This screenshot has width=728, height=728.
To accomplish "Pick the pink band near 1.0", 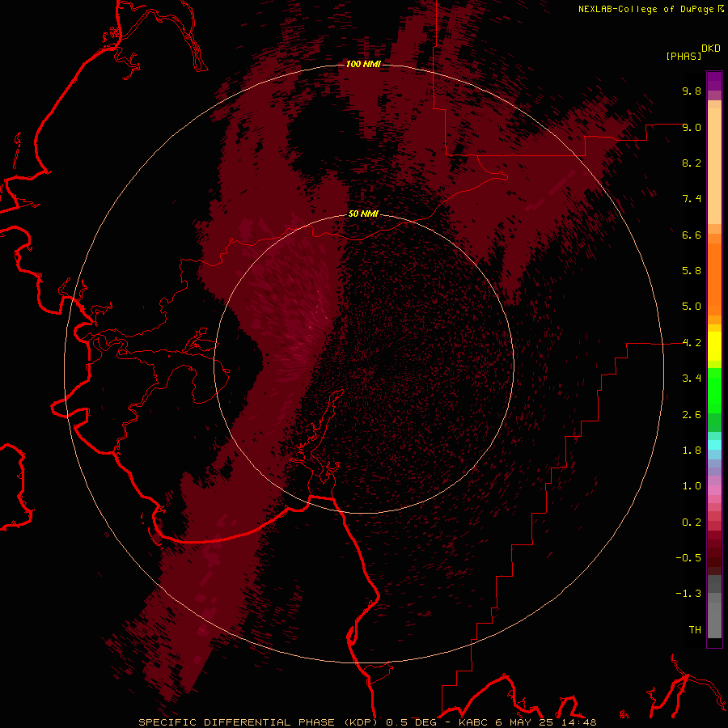I will 714,490.
